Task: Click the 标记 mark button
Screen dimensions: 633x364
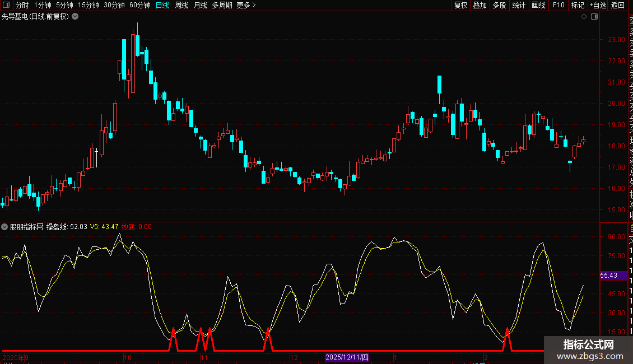Action: (x=578, y=5)
